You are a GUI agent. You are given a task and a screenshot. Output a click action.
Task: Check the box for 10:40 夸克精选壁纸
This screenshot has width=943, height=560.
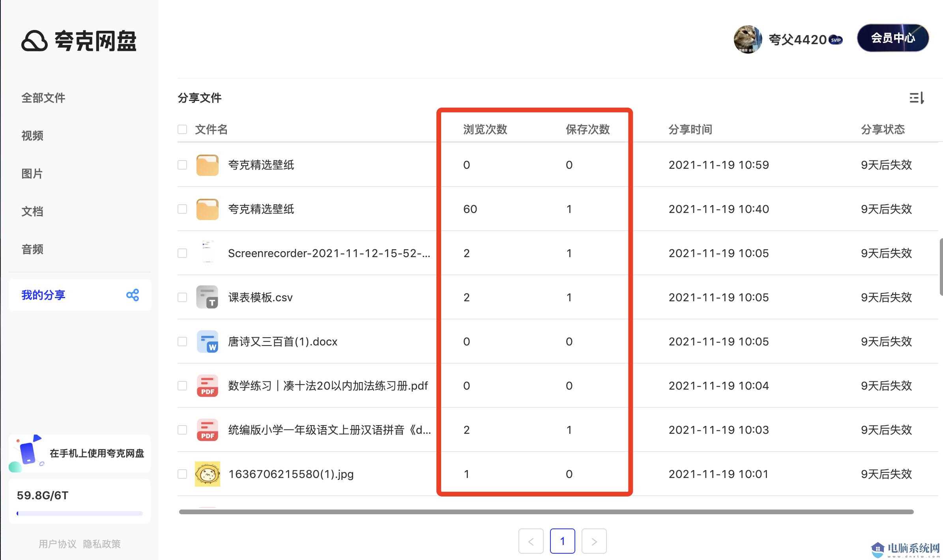(182, 209)
